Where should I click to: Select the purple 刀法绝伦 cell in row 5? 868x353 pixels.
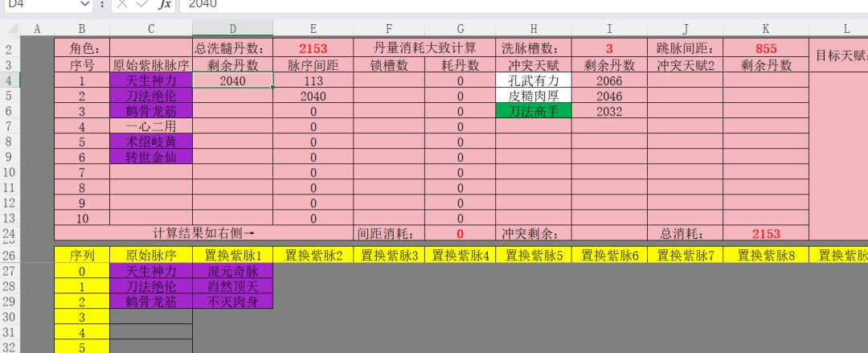click(151, 96)
